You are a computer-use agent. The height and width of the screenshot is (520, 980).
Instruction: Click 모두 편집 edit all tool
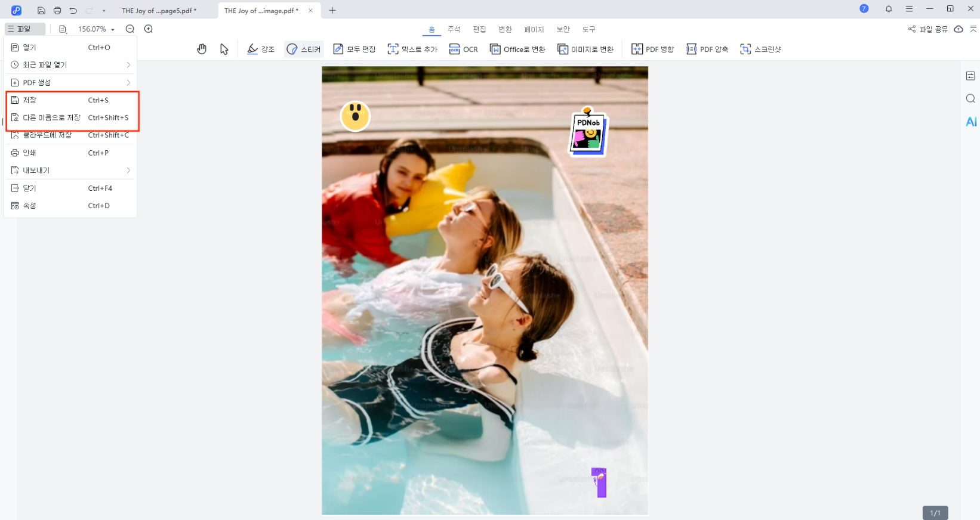(x=354, y=49)
